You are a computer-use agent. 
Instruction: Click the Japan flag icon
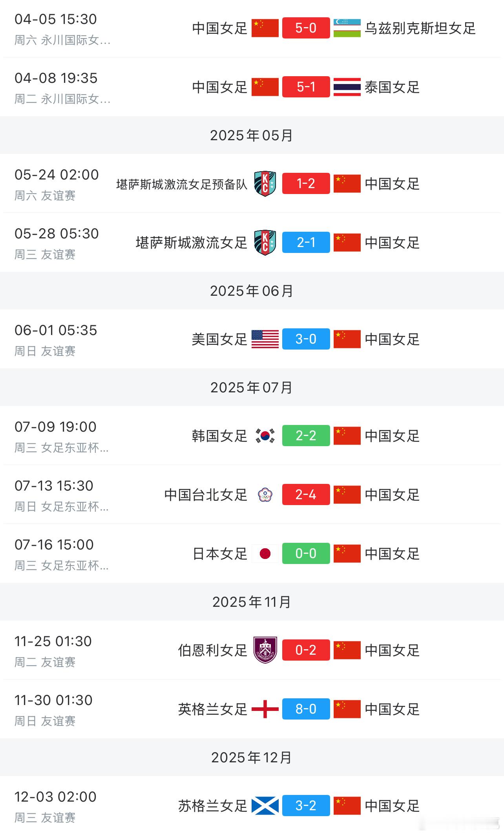coord(265,553)
